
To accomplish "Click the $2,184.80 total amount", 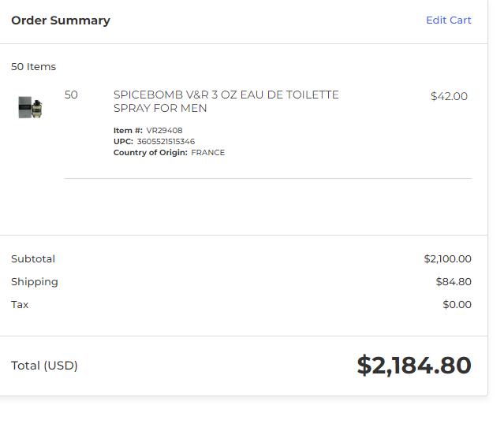I will pos(414,365).
